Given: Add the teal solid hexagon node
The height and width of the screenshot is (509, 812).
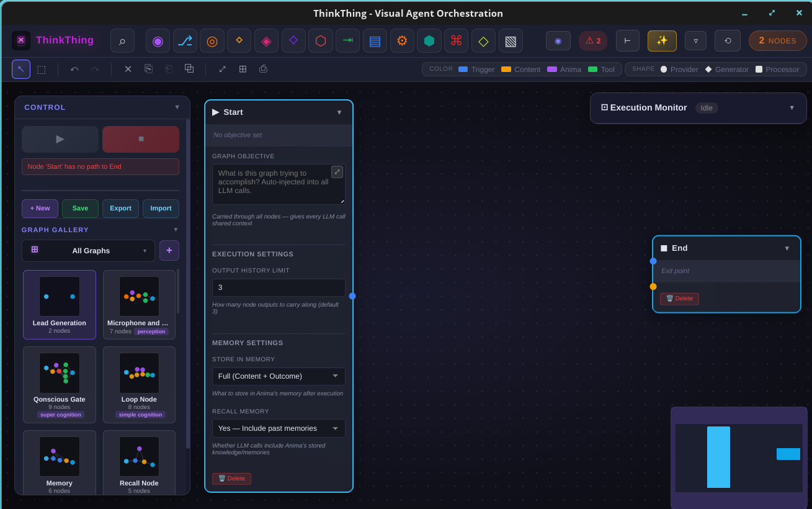Looking at the screenshot, I should click(429, 41).
